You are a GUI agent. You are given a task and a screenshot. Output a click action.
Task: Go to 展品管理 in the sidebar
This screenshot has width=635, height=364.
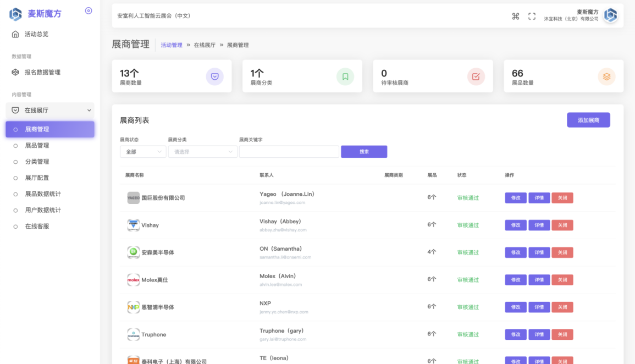(37, 145)
